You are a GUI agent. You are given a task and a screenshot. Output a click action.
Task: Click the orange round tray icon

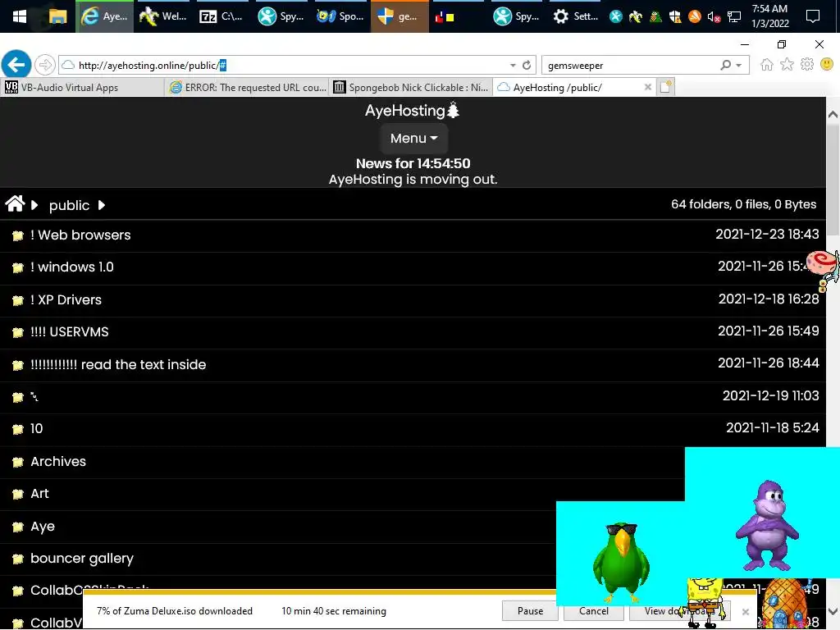[694, 17]
